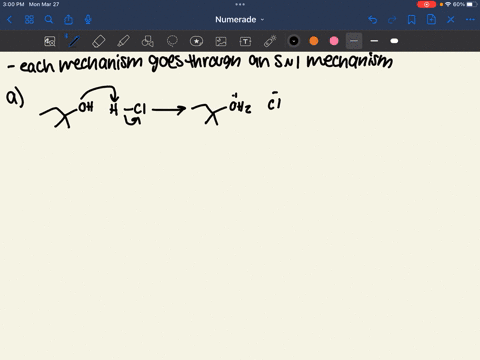This screenshot has height=360, width=480.
Task: Tap the clock in the status bar
Action: pyautogui.click(x=14, y=4)
